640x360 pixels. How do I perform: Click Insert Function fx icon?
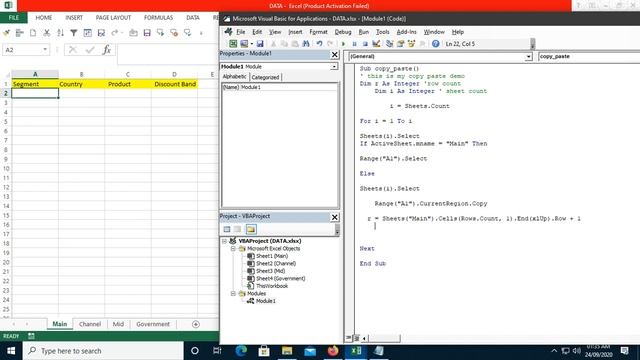pyautogui.click(x=107, y=50)
